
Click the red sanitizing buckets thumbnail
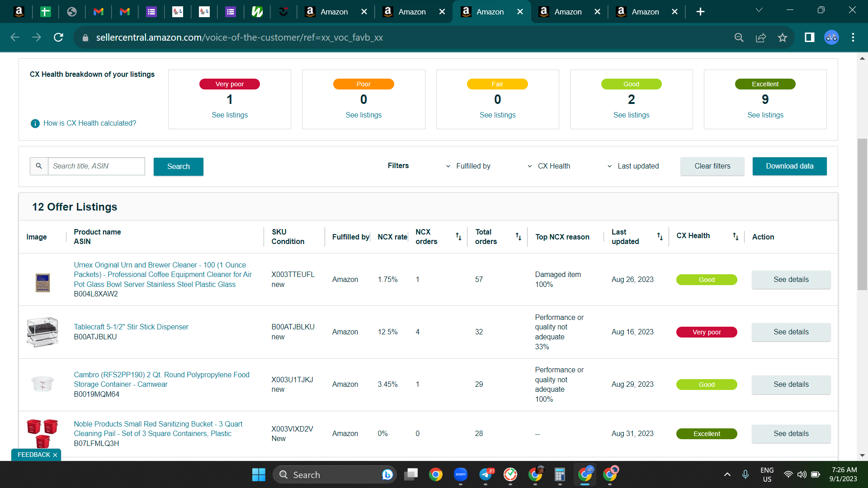42,433
